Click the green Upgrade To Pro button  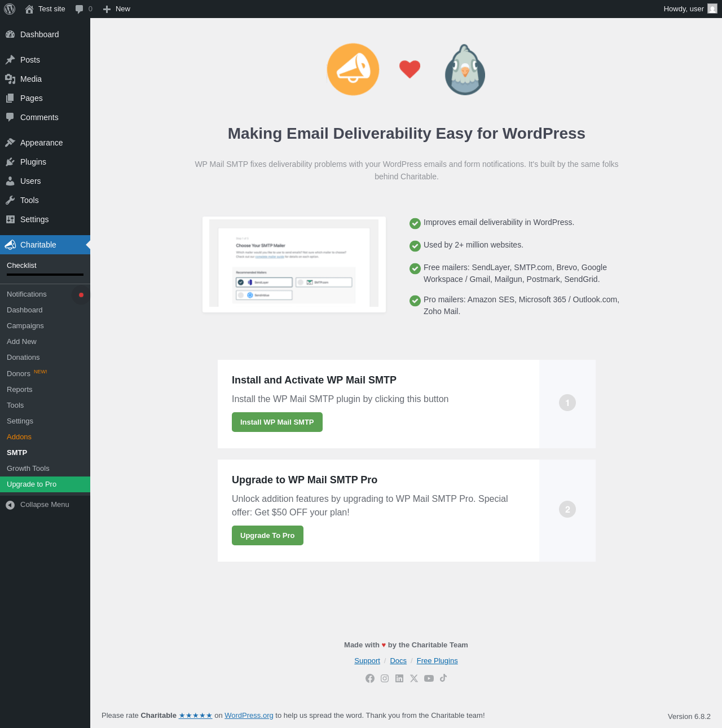pyautogui.click(x=267, y=536)
